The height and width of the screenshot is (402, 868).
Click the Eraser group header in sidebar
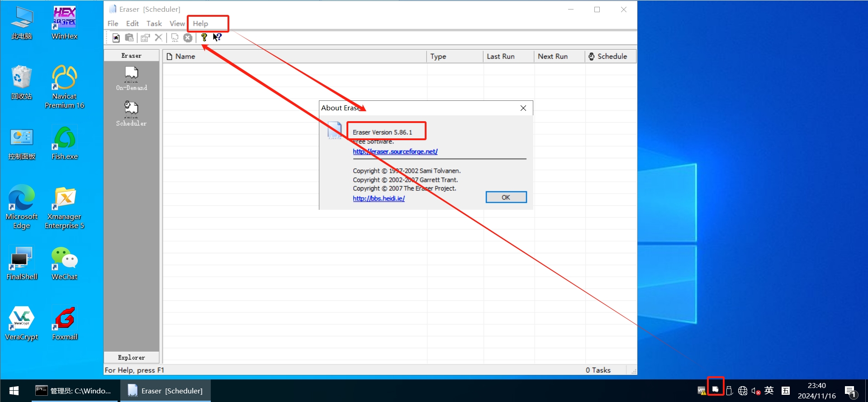[132, 56]
